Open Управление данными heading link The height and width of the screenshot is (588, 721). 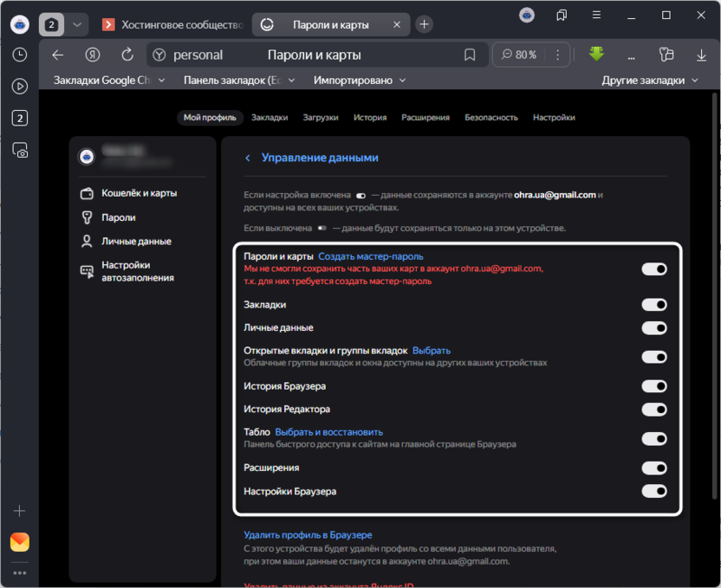[320, 158]
